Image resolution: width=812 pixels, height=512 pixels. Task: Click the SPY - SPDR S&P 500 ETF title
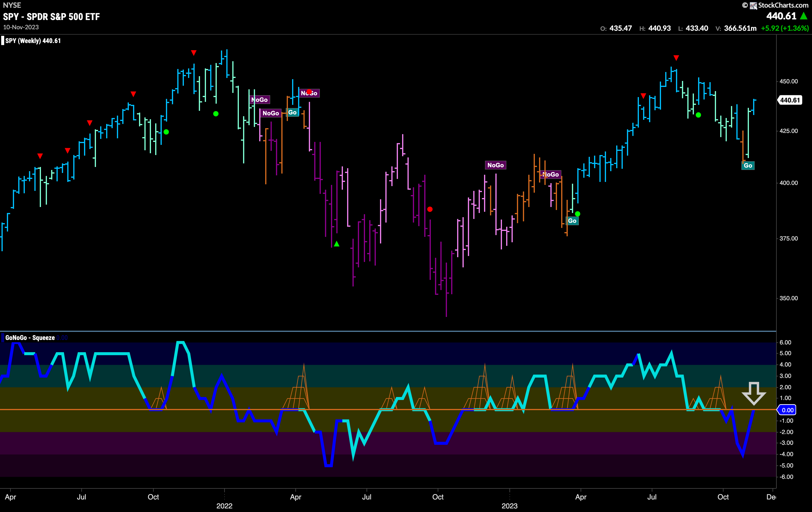(x=52, y=17)
